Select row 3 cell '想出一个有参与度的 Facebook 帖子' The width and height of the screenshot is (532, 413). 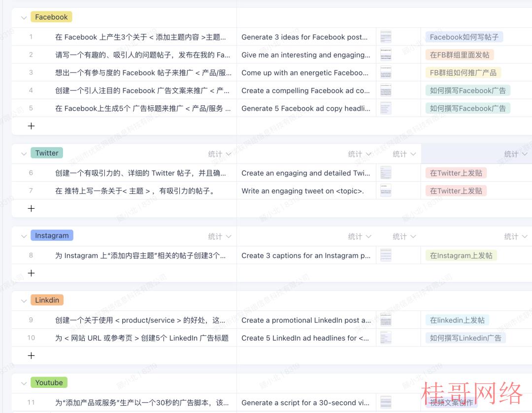(x=143, y=72)
